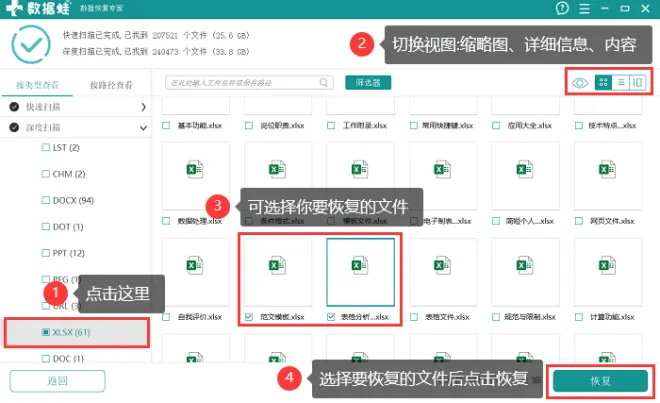The height and width of the screenshot is (403, 660).
Task: Select the 规范与限制.xlsx Excel icon
Action: 525,265
